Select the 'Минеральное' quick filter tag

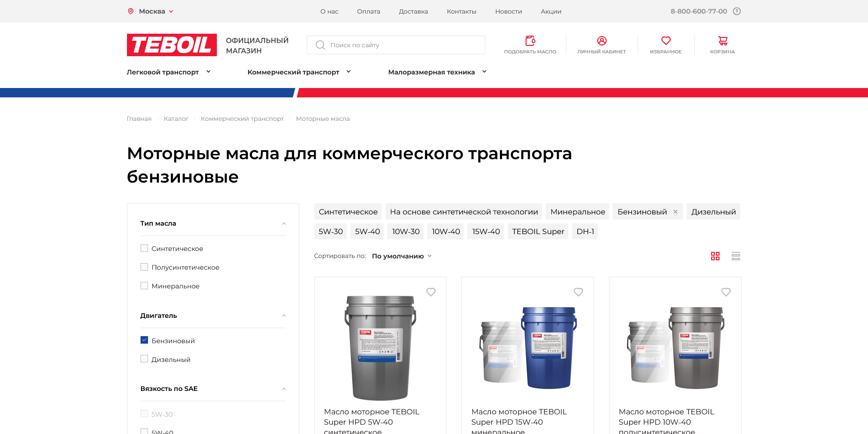point(578,212)
